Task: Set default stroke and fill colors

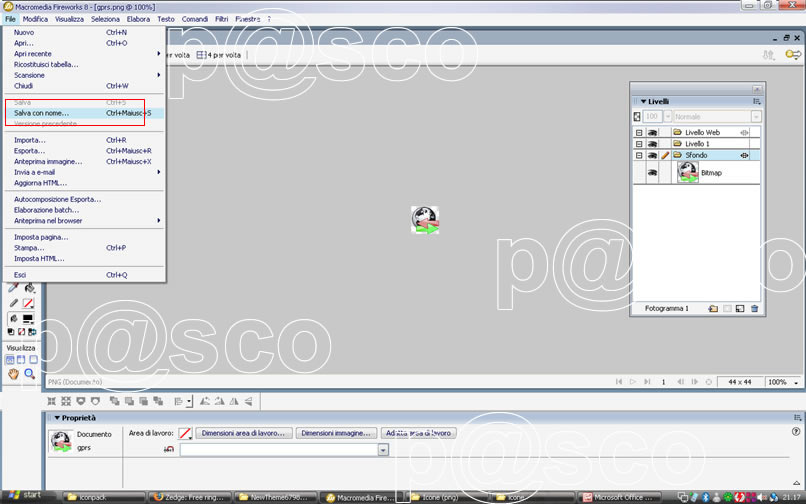Action: [11, 332]
